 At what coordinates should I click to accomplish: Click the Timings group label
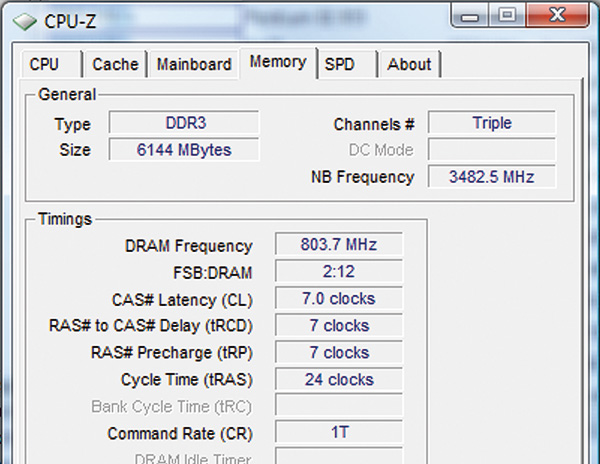[x=65, y=219]
